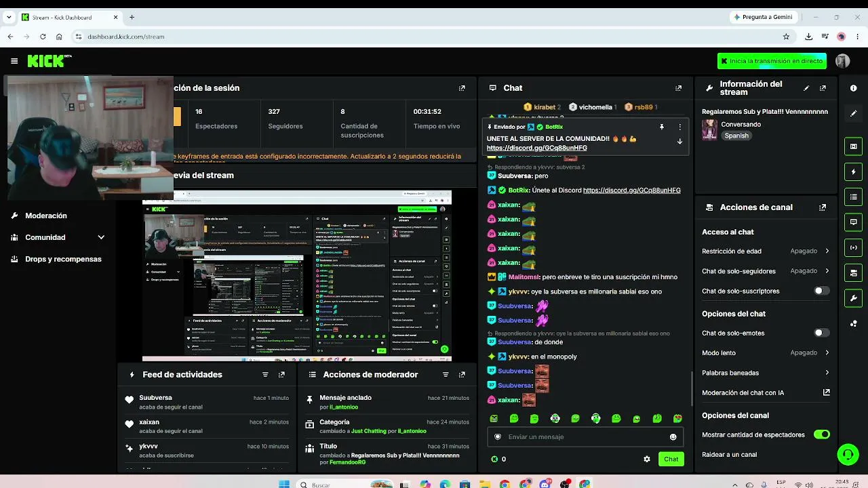The width and height of the screenshot is (868, 488).
Task: Pop out the Acciones de moderador panel
Action: (x=462, y=375)
